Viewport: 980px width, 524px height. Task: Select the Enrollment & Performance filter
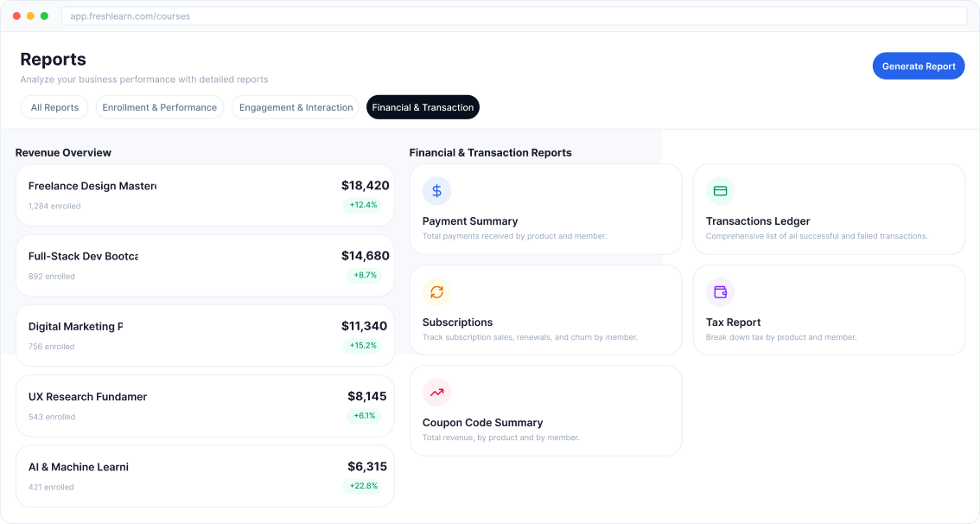(x=159, y=107)
